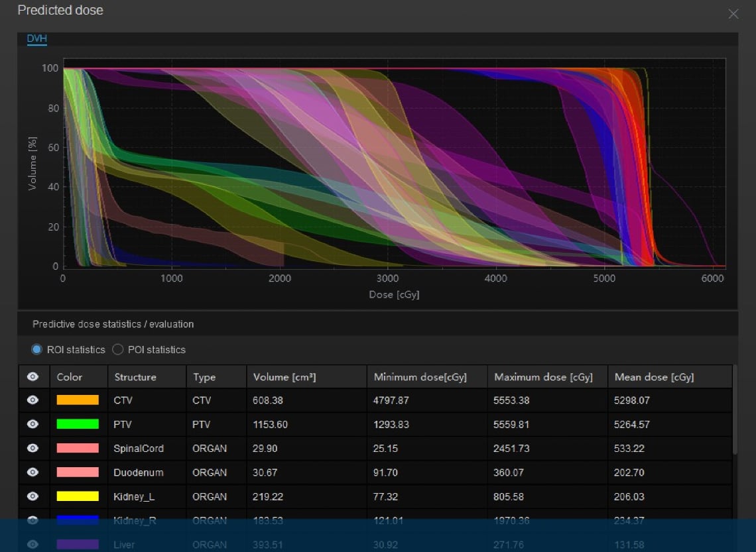Sort by the Structure column header
The height and width of the screenshot is (552, 756).
point(147,376)
